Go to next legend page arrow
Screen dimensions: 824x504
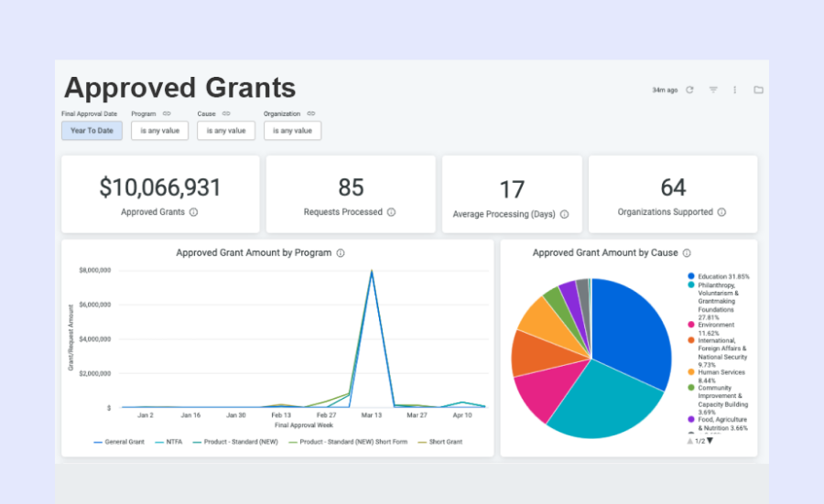[710, 441]
